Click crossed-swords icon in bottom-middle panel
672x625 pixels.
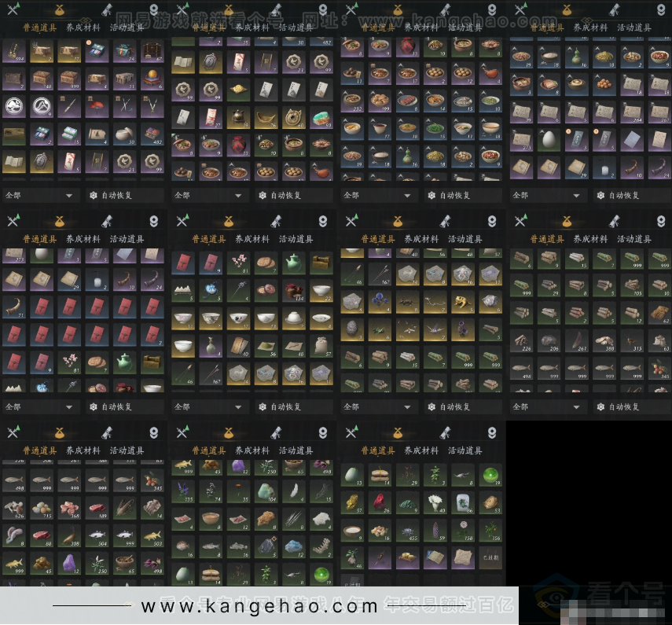pos(182,432)
